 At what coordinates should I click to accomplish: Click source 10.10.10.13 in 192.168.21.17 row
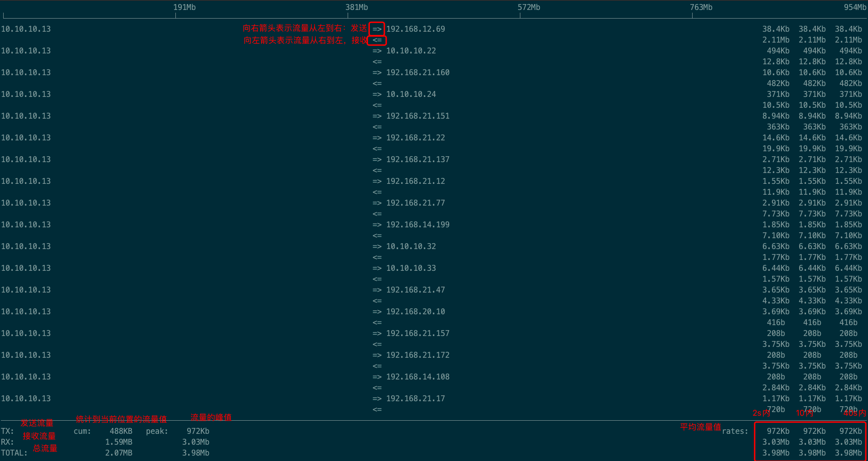coord(26,399)
